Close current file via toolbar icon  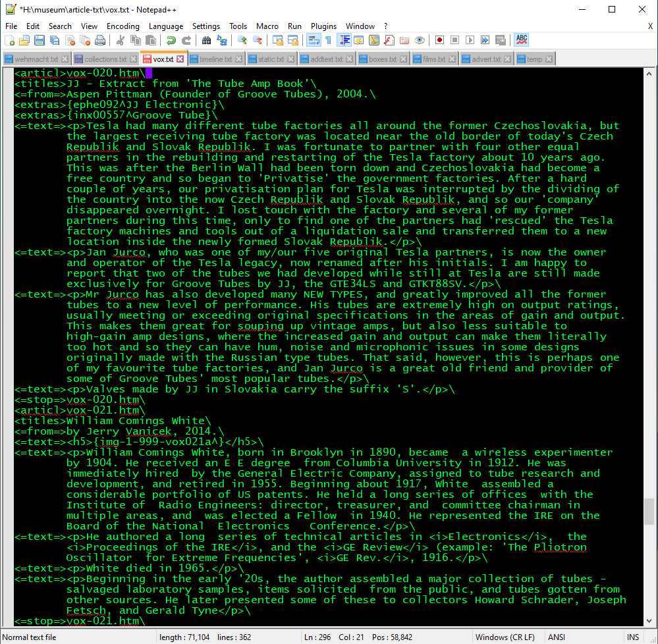(x=70, y=40)
